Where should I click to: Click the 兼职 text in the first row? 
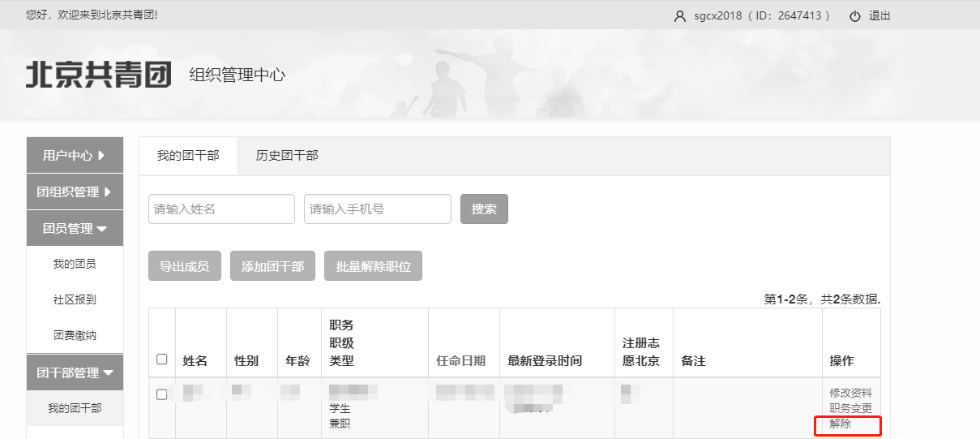tap(340, 424)
